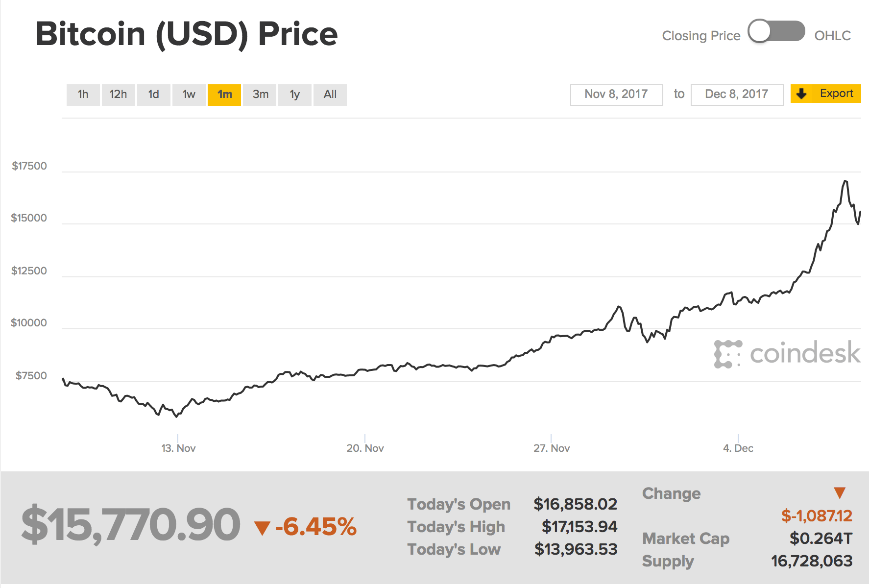Image resolution: width=869 pixels, height=588 pixels.
Task: Show All-time price history
Action: 330,95
